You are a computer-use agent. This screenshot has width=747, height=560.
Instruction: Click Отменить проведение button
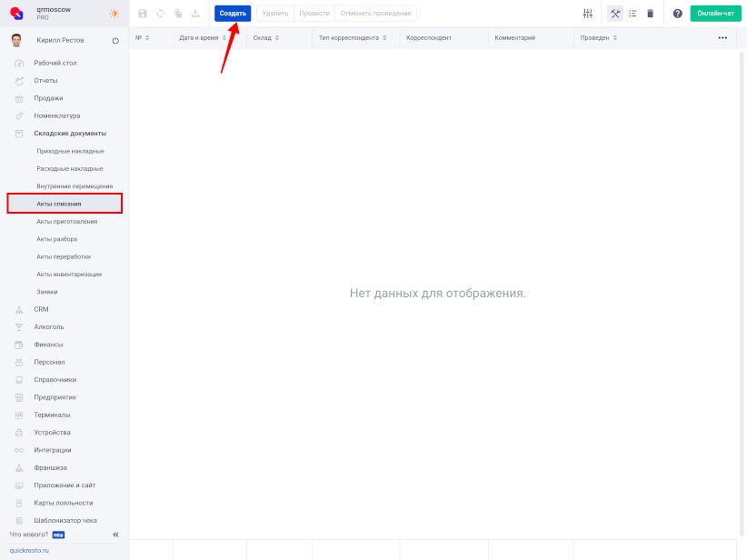[x=375, y=14]
